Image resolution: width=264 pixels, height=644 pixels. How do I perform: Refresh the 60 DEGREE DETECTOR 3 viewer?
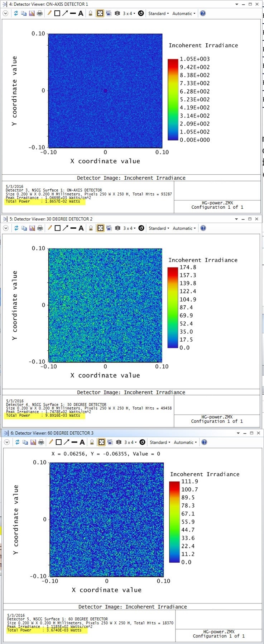[x=17, y=442]
